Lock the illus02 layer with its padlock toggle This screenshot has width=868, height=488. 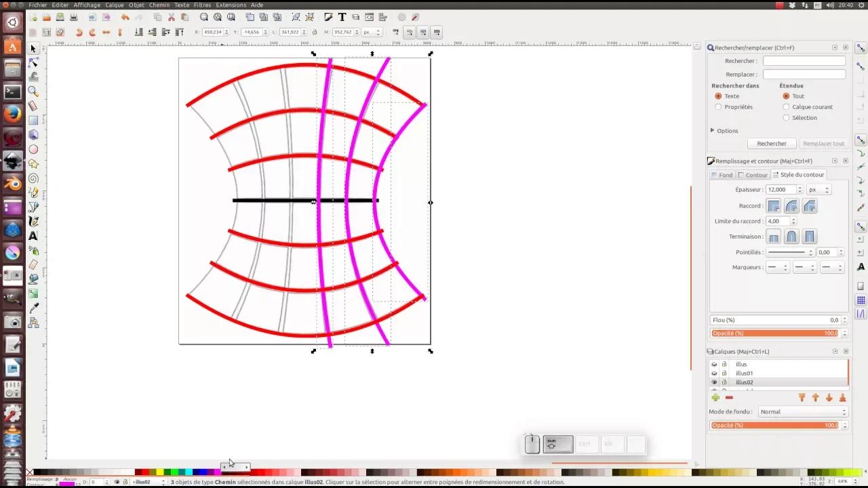(x=724, y=382)
